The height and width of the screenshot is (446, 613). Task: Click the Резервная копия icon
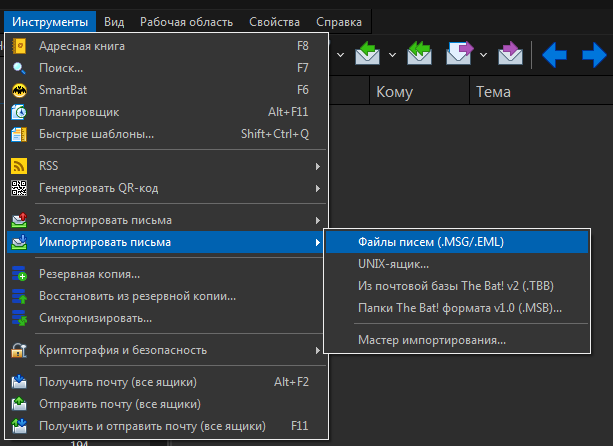point(19,274)
